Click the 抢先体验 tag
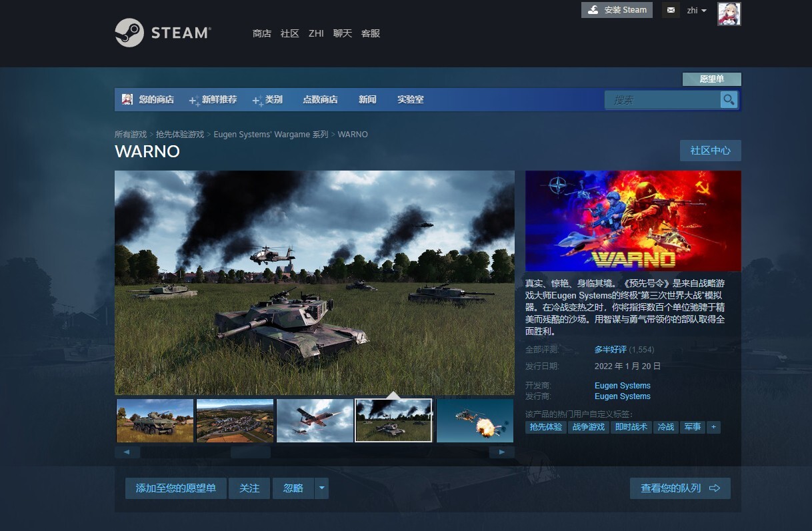Image resolution: width=812 pixels, height=531 pixels. [x=546, y=427]
